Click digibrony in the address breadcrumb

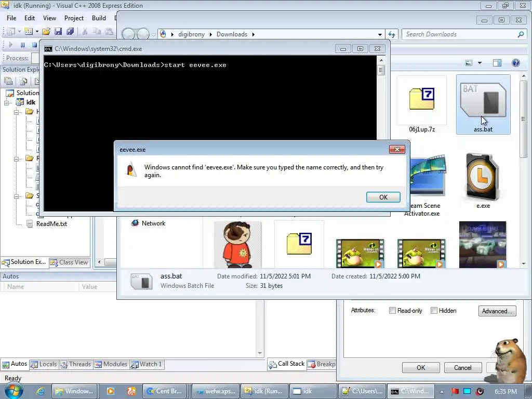(x=191, y=34)
